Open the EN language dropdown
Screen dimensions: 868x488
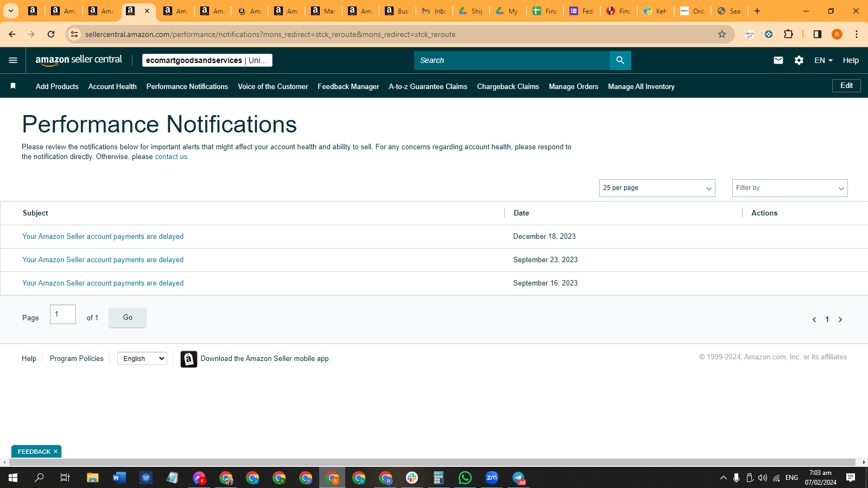[823, 60]
